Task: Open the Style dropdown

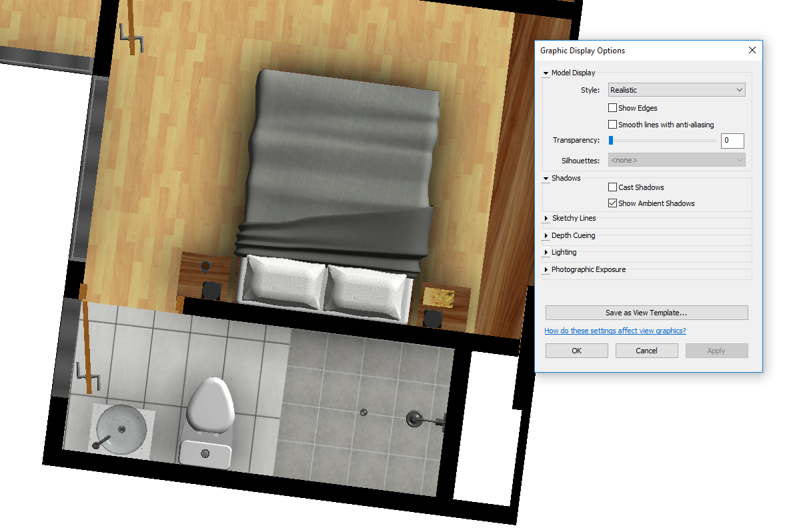Action: [676, 89]
